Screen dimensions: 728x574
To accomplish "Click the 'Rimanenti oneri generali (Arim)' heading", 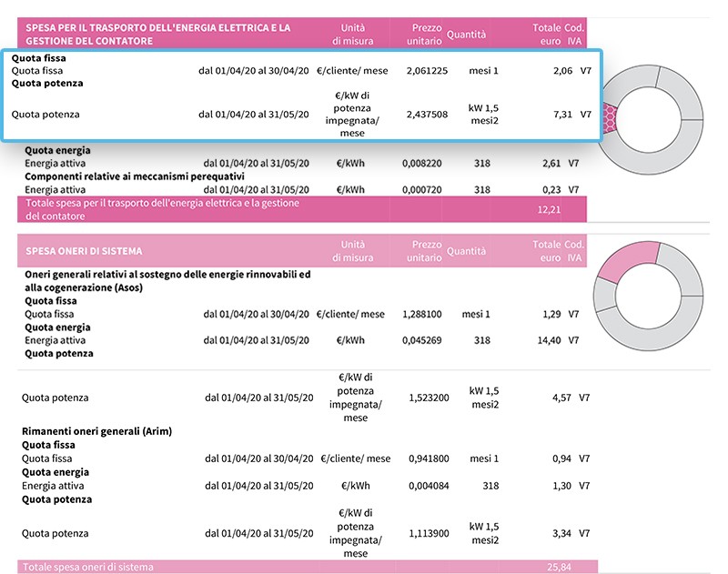I will pyautogui.click(x=96, y=431).
